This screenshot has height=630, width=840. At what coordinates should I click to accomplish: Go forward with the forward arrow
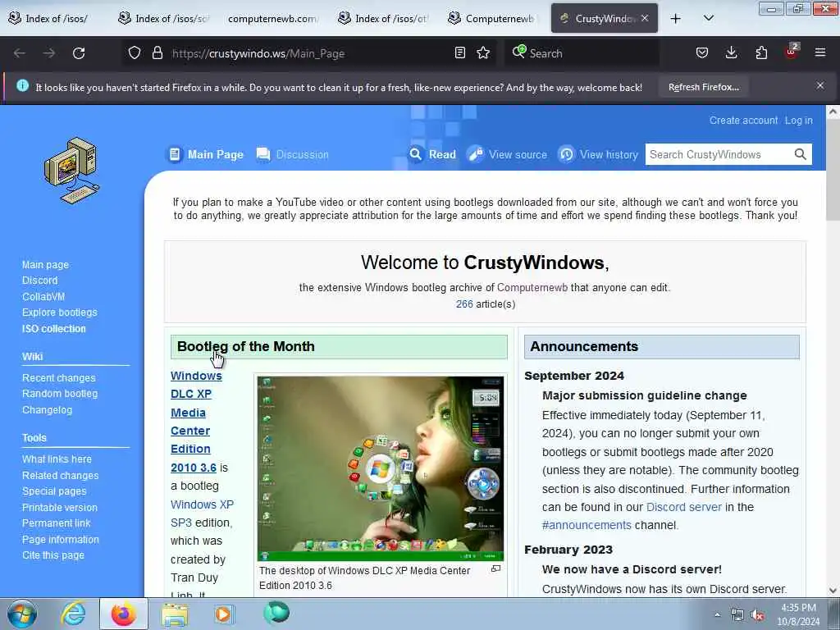(49, 53)
